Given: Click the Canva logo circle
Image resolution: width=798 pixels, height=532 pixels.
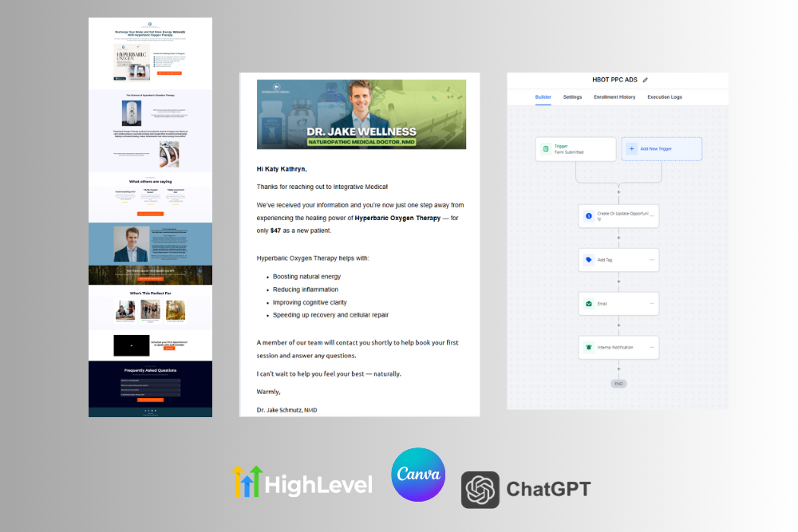Looking at the screenshot, I should 418,475.
